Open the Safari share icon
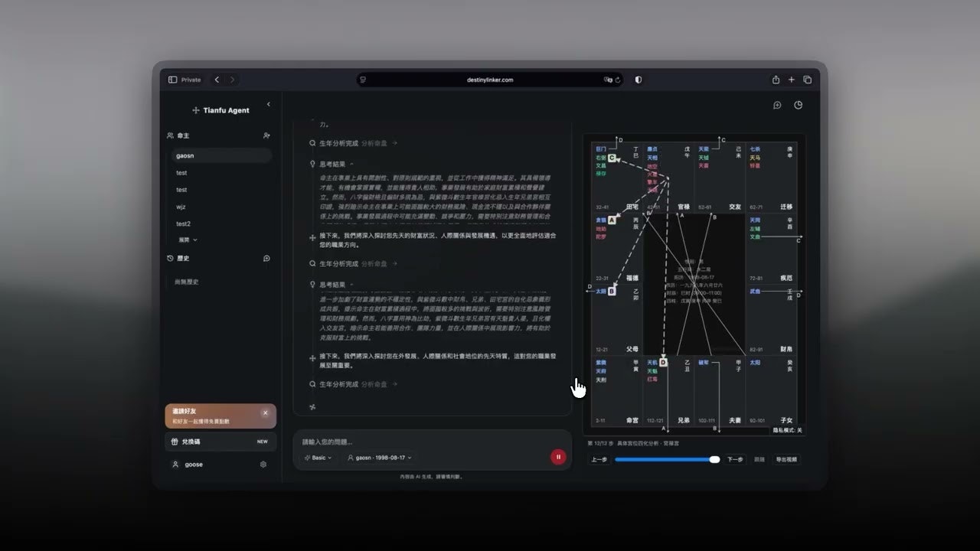The width and height of the screenshot is (980, 551). coord(776,80)
